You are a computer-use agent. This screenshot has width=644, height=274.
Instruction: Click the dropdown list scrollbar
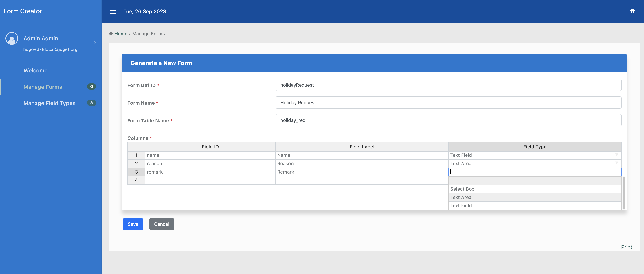(624, 193)
